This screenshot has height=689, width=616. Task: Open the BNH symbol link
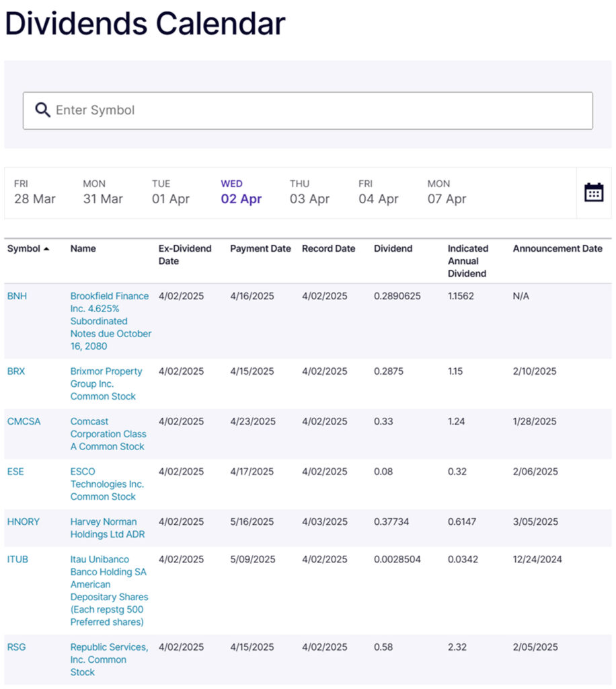(17, 296)
